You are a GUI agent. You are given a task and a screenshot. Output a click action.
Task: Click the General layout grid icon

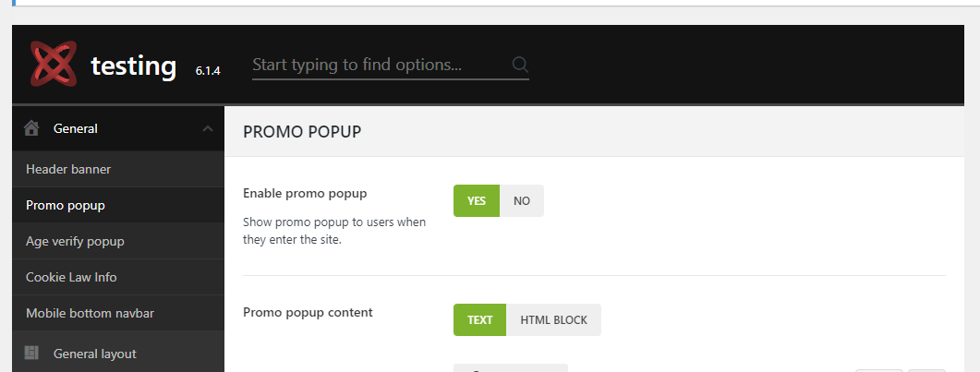coord(31,353)
